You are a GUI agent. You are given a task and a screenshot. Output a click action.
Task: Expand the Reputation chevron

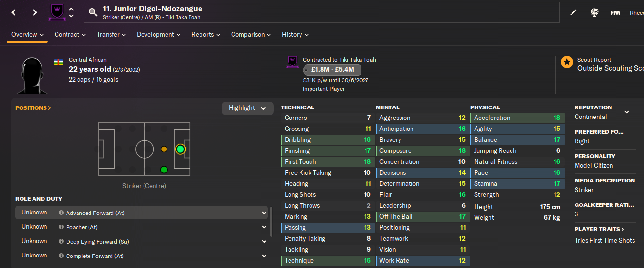click(627, 112)
